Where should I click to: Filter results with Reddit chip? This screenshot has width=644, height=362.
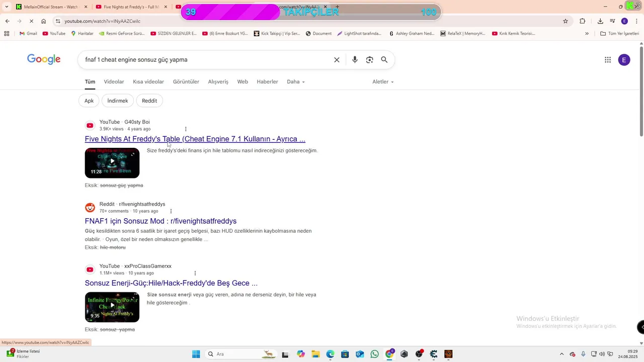tap(149, 101)
